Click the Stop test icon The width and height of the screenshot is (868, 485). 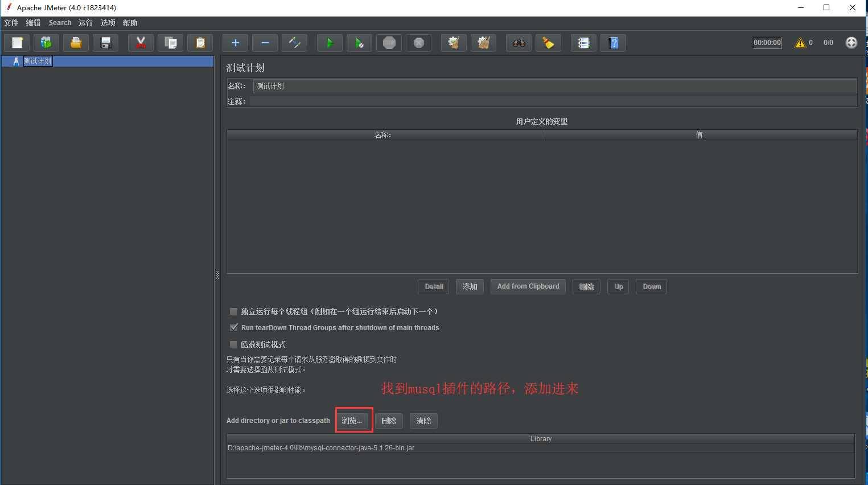point(389,43)
